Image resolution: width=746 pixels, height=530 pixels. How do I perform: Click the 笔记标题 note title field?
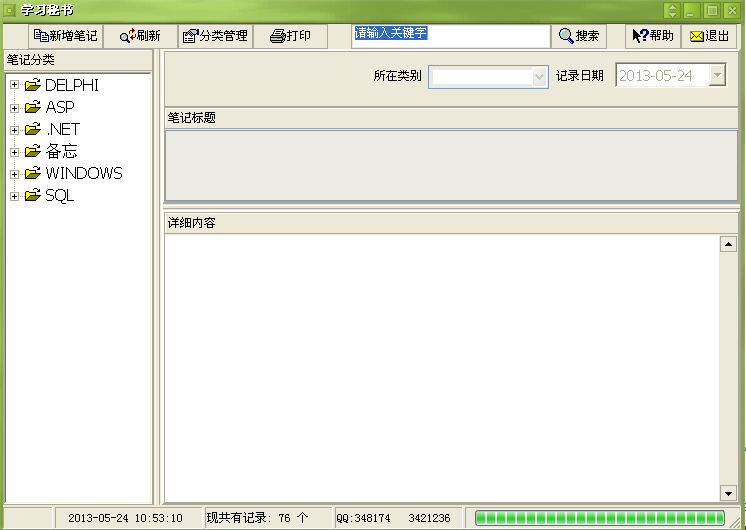(x=451, y=166)
